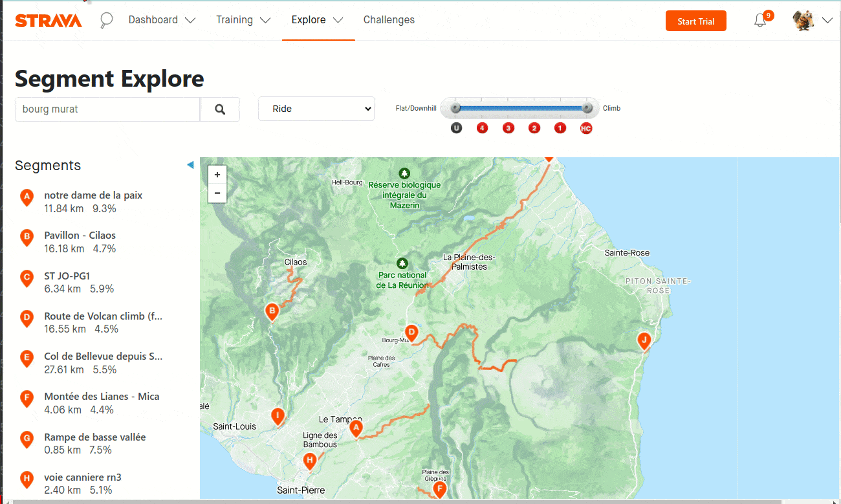Click map marker I near Saint-Louis

278,416
